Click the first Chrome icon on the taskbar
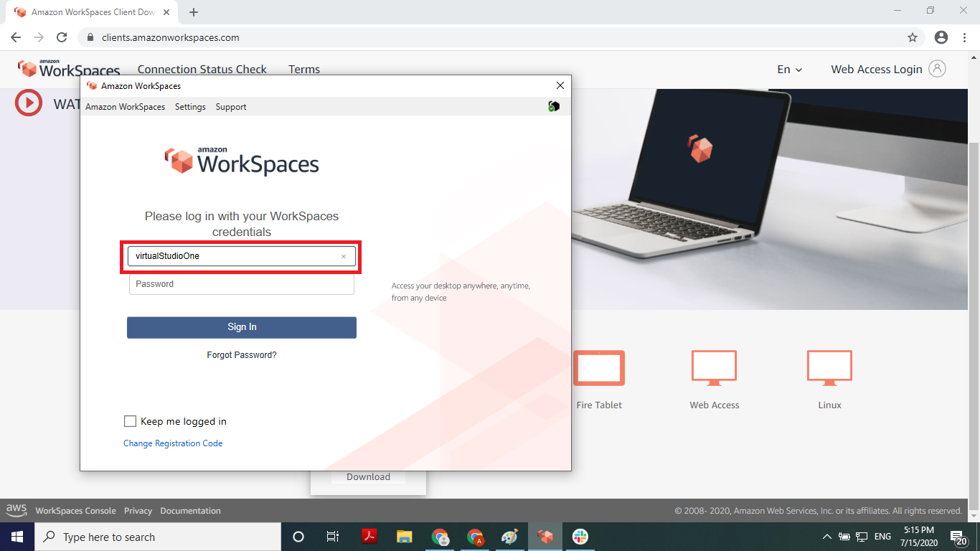This screenshot has height=551, width=980. pyautogui.click(x=440, y=537)
